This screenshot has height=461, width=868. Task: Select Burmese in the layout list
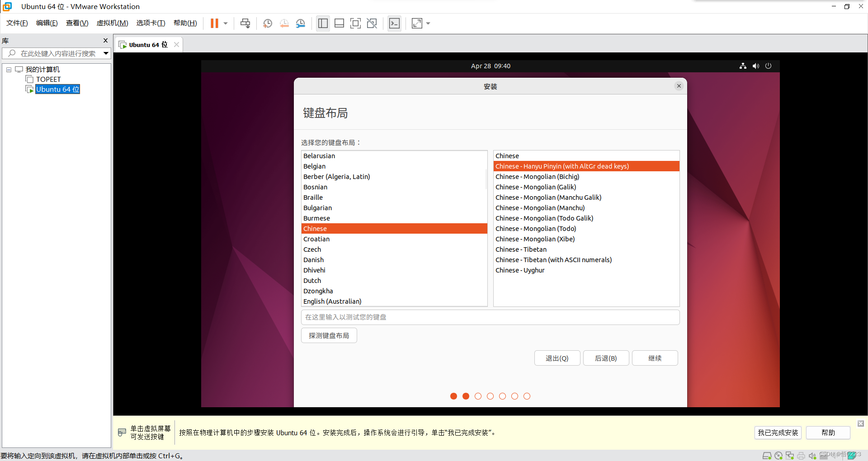point(394,218)
